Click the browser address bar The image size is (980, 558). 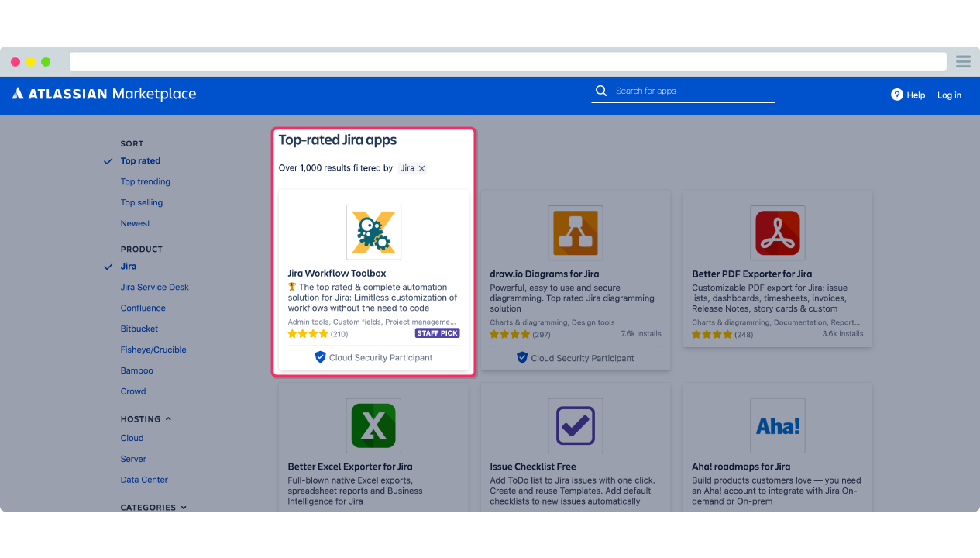[x=508, y=61]
